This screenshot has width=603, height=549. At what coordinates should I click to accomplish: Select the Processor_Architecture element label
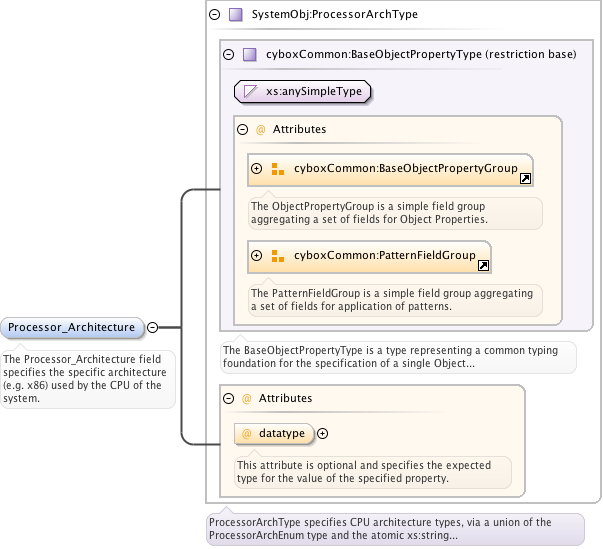pos(72,327)
